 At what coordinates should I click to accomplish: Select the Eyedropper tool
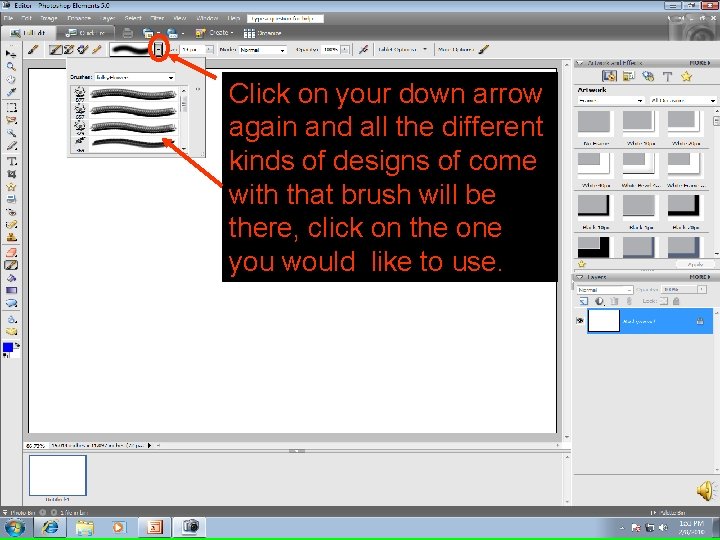coord(11,92)
